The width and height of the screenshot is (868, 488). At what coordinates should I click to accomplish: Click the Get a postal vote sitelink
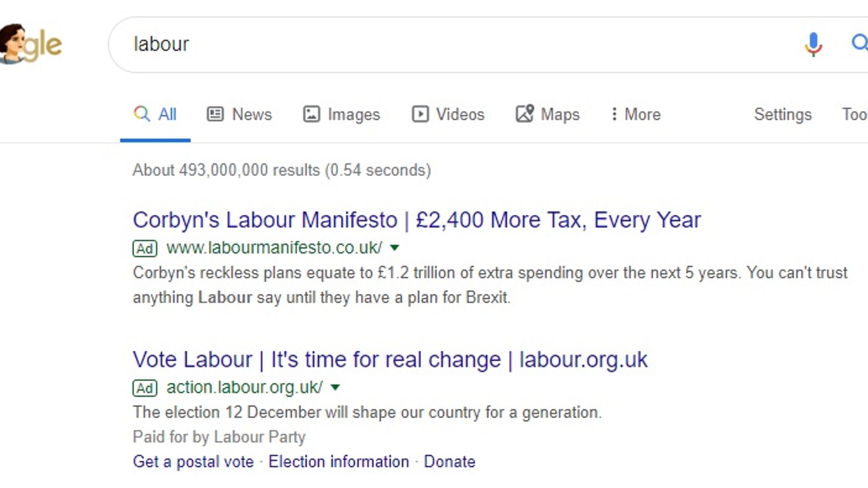click(194, 461)
